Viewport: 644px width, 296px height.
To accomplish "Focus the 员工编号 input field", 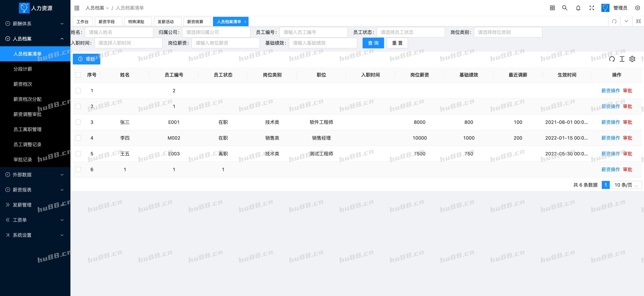I will pos(313,32).
